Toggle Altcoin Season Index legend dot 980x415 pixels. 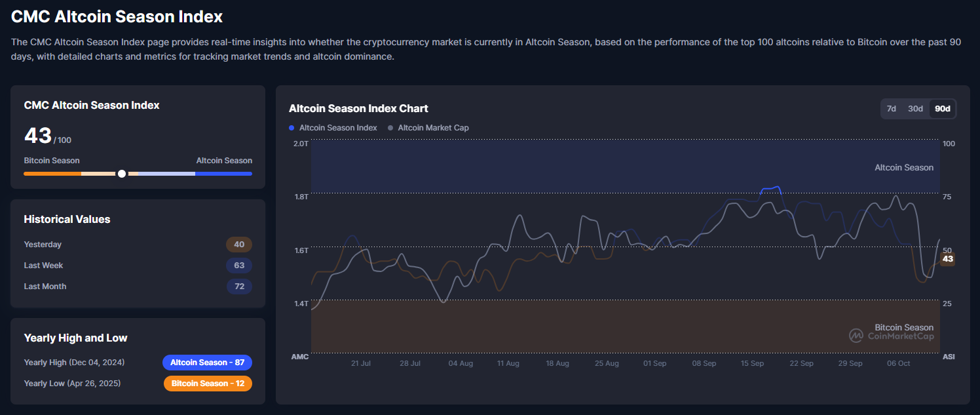[292, 128]
